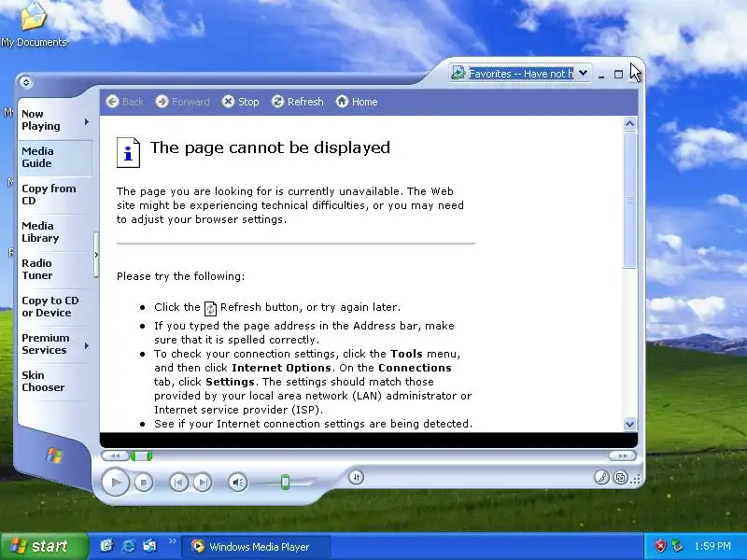Click the Windows Media Player taskbar button
The width and height of the screenshot is (747, 560).
[256, 547]
